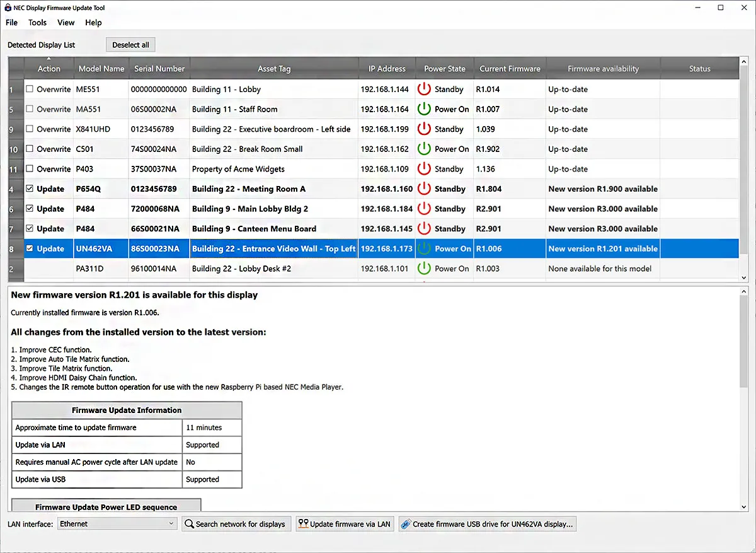756x553 pixels.
Task: Click the details pane vertical scrollbar
Action: [744, 341]
